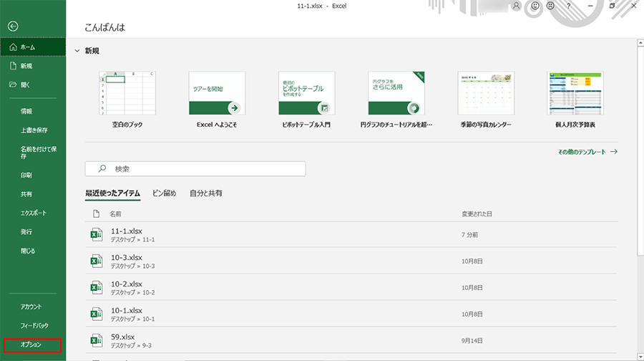Click the document icon in list header
Viewport: 644px width, 361px height.
tap(96, 213)
